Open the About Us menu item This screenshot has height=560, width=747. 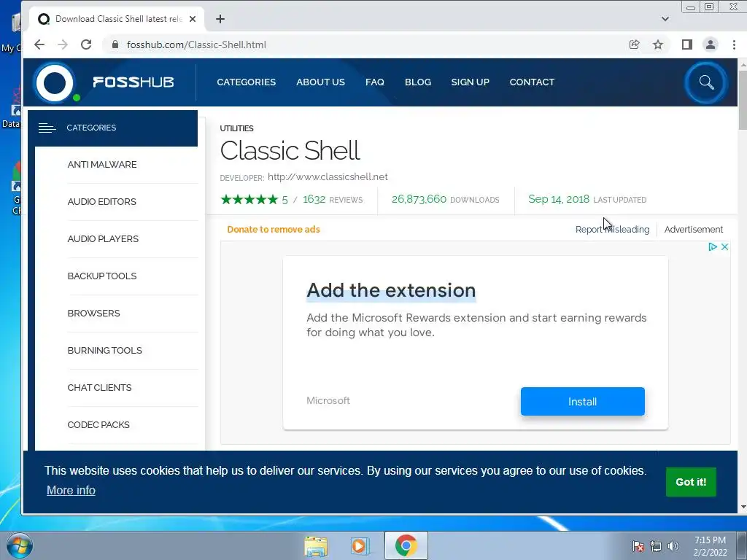[x=321, y=82]
